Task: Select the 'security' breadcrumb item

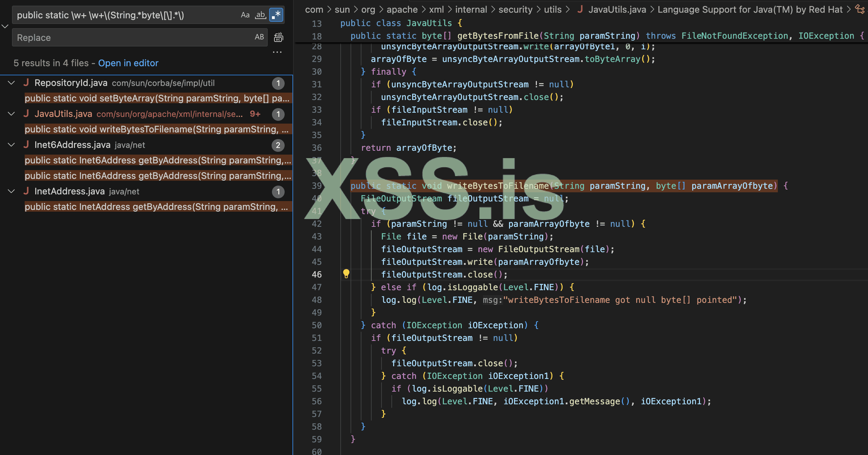Action: (x=515, y=10)
